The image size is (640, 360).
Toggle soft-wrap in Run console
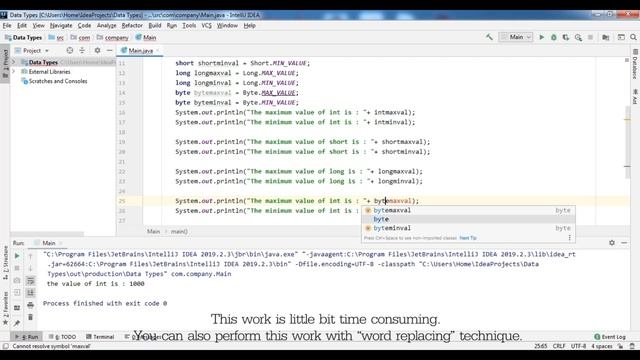30,281
